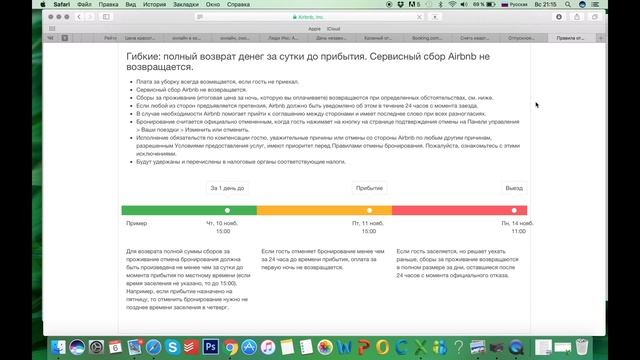
Task: Open the Вид menu
Action: (x=131, y=4)
